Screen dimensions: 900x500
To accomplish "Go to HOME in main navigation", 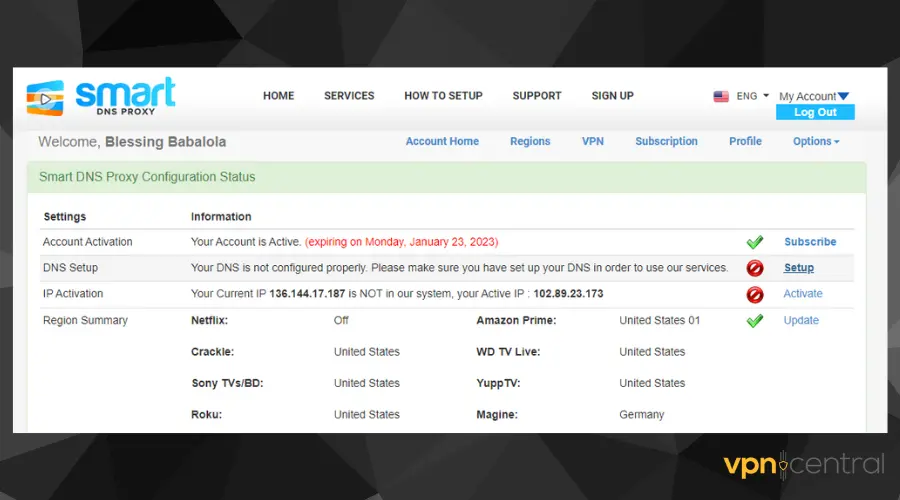I will (x=278, y=96).
